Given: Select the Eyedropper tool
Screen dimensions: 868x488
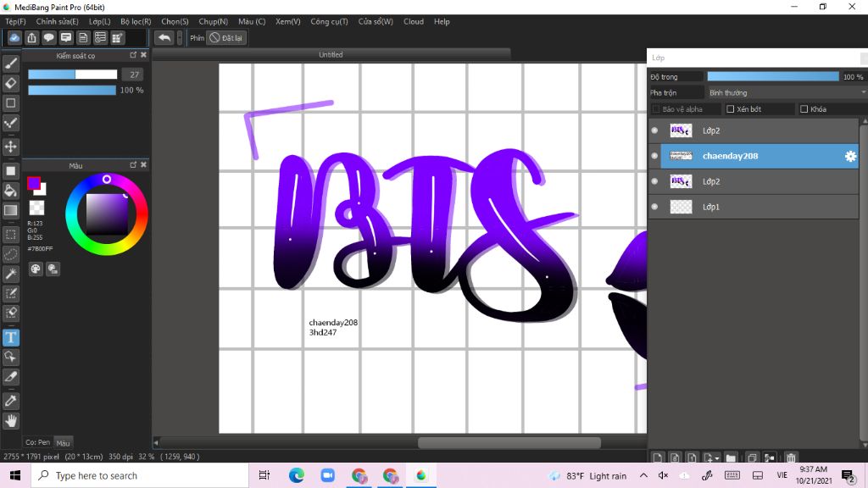Looking at the screenshot, I should pos(10,401).
